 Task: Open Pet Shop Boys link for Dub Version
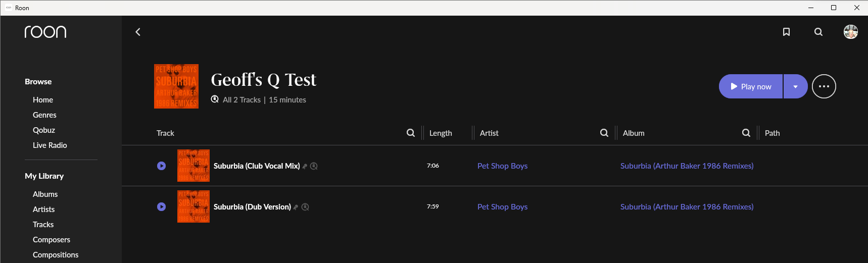click(502, 207)
